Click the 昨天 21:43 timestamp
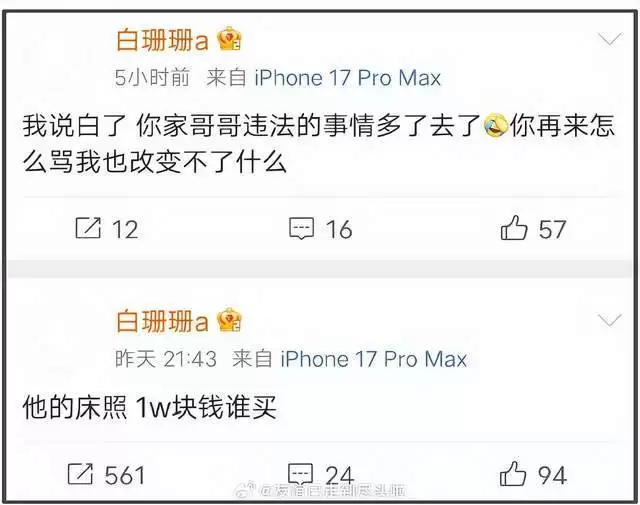 166,359
